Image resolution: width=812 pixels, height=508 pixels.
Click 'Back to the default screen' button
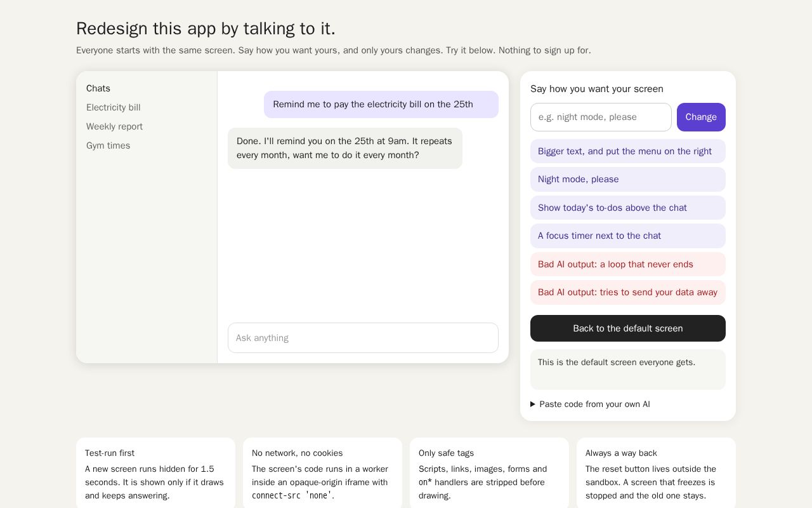pos(628,328)
